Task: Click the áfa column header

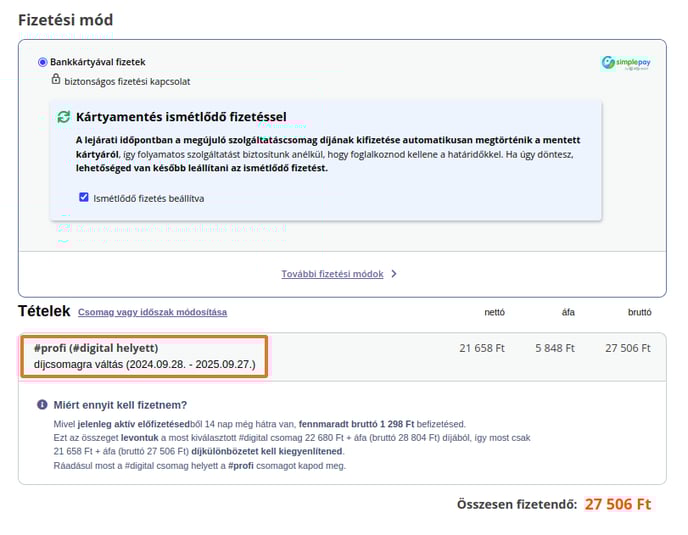Action: tap(568, 312)
